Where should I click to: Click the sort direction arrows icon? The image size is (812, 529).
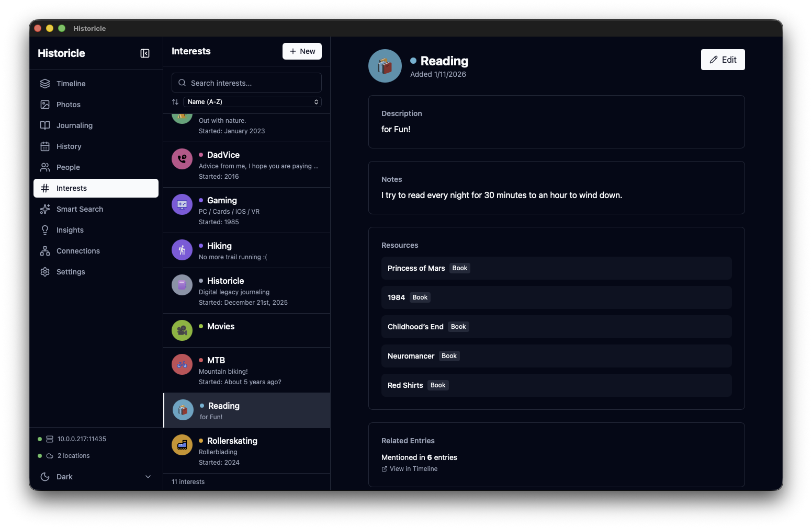(x=175, y=102)
